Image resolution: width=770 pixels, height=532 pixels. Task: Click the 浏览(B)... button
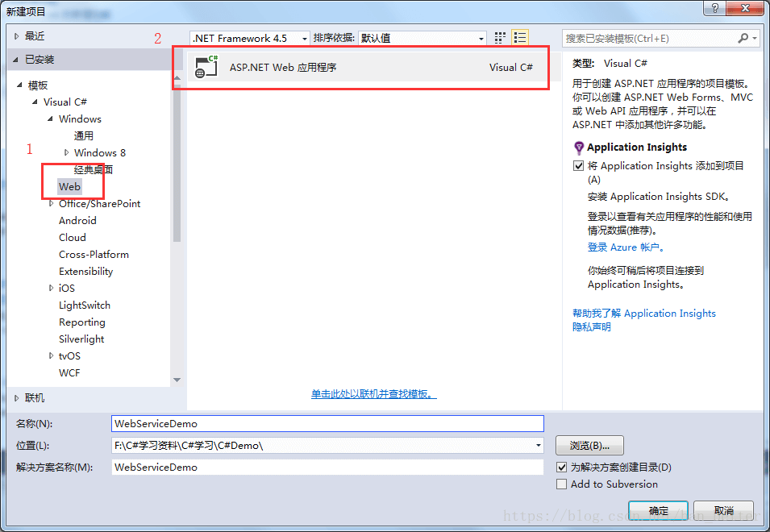click(589, 445)
